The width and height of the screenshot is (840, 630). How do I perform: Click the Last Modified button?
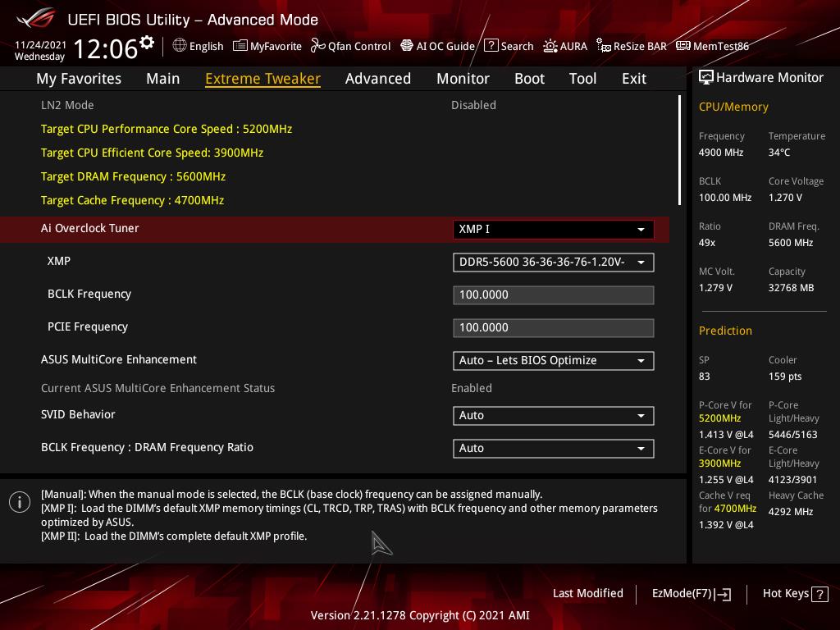tap(587, 594)
